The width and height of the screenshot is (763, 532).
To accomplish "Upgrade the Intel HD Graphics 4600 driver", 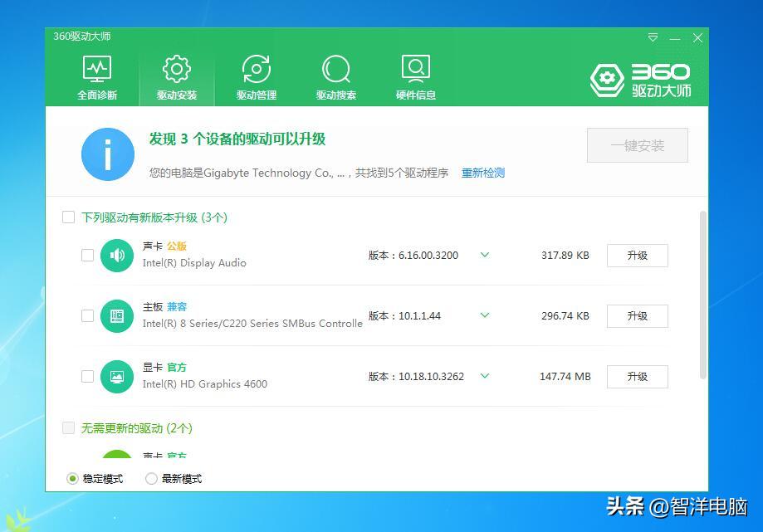I will coord(637,376).
